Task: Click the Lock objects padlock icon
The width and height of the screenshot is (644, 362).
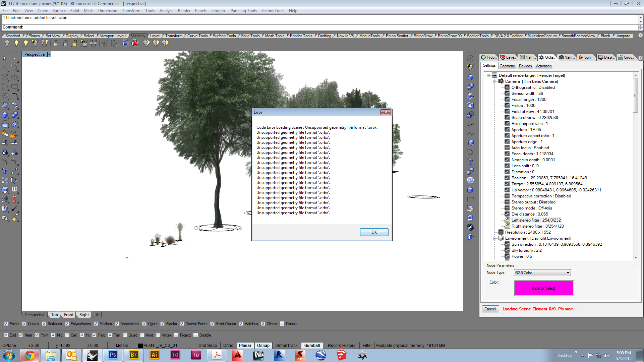Action: (x=56, y=43)
